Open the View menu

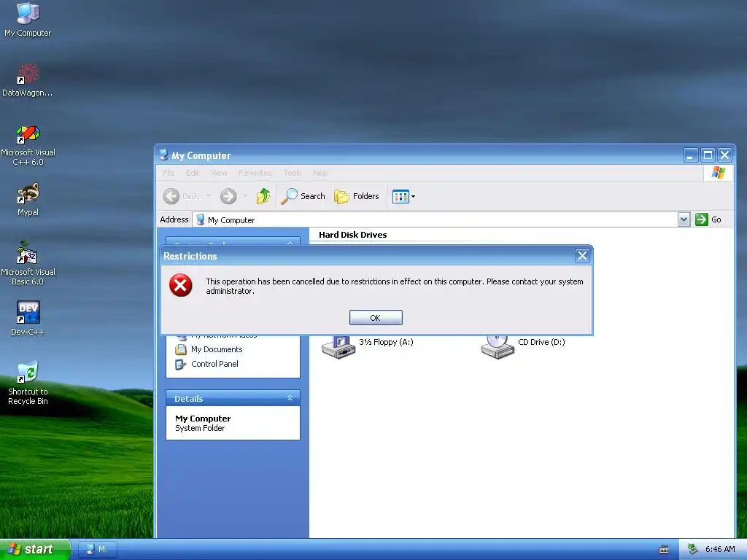219,173
